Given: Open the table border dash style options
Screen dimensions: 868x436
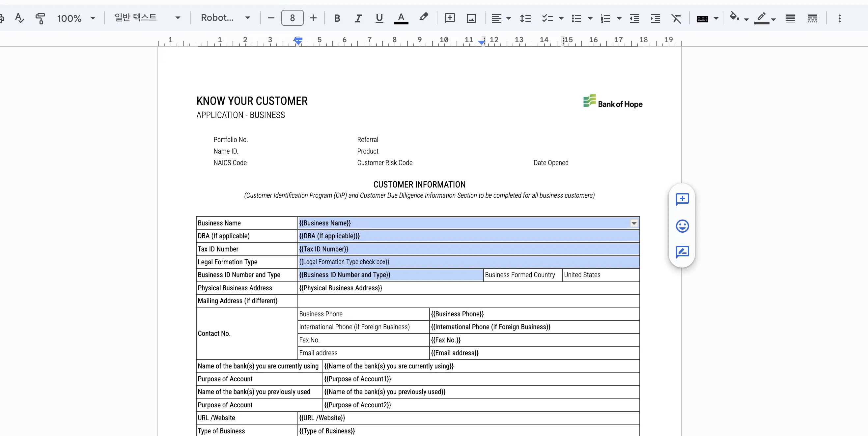Looking at the screenshot, I should coord(812,18).
